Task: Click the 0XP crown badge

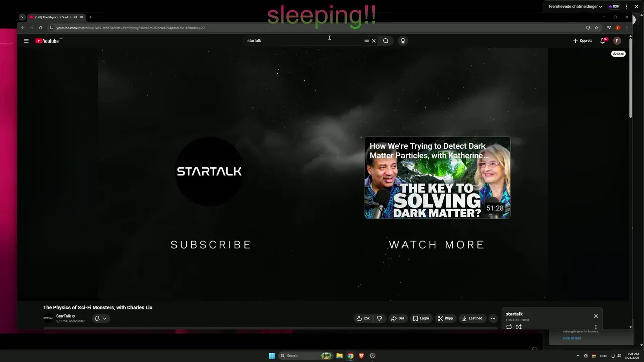Action: pyautogui.click(x=614, y=7)
